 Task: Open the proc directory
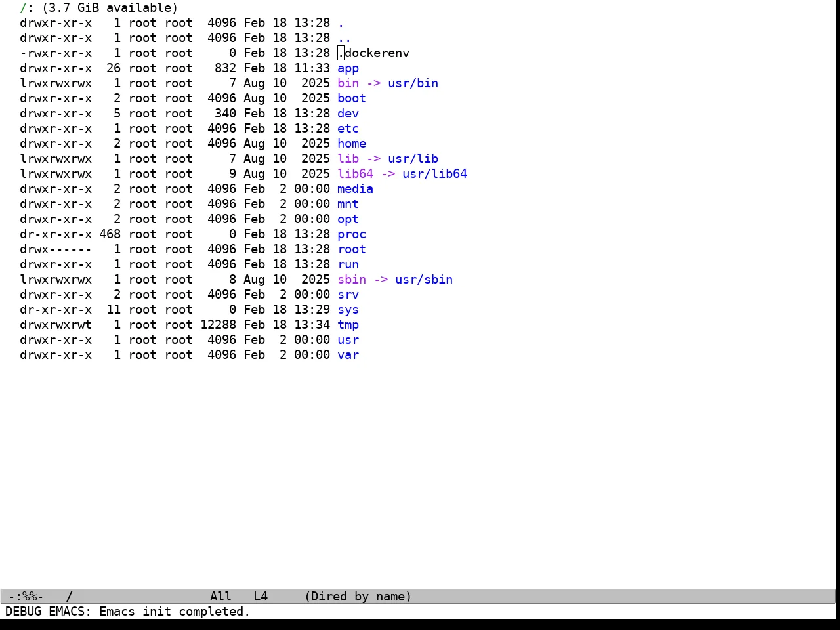pyautogui.click(x=352, y=234)
